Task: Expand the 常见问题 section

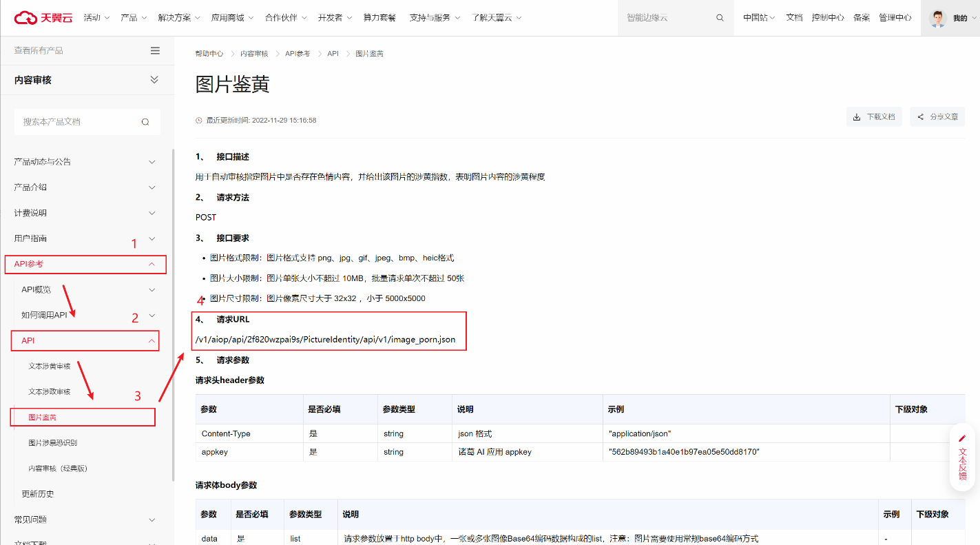Action: coord(152,520)
